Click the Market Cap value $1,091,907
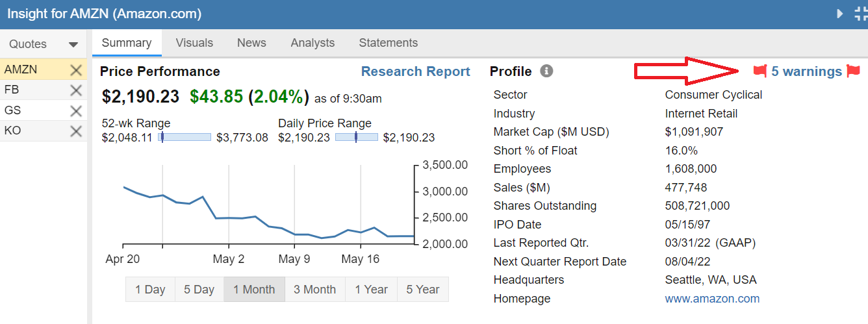 694,132
